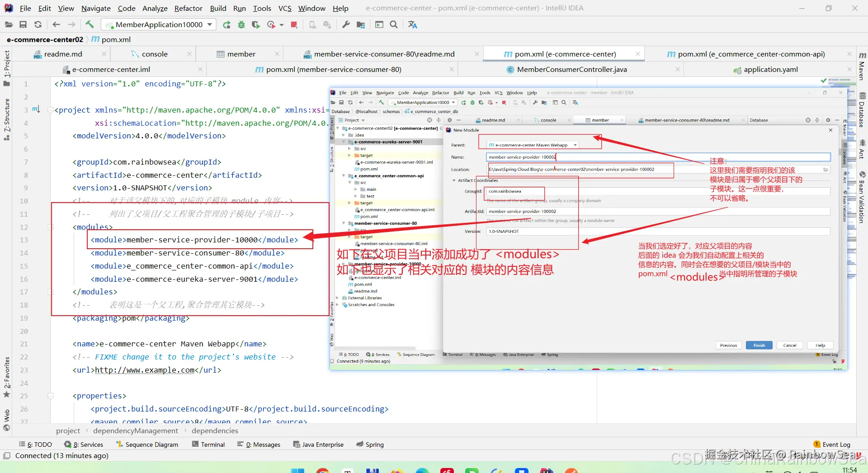This screenshot has height=473, width=868.
Task: Click dependencyManagement in the breadcrumb bar
Action: click(136, 430)
